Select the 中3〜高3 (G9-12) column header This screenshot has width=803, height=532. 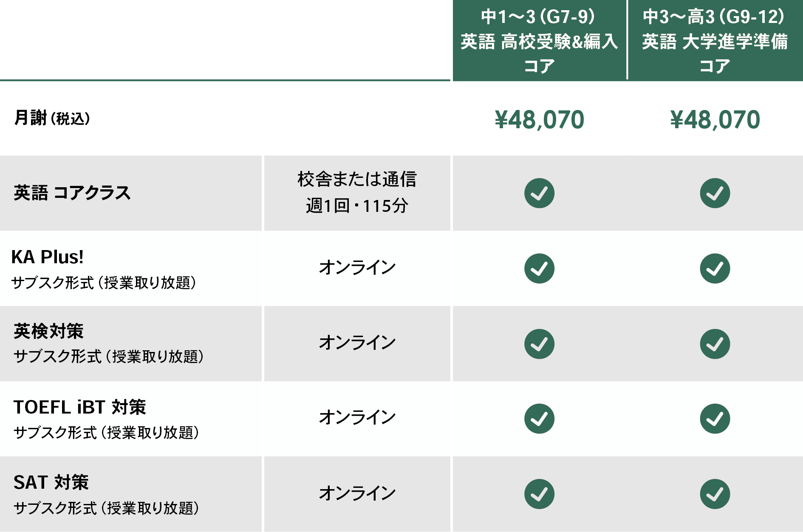tap(715, 41)
